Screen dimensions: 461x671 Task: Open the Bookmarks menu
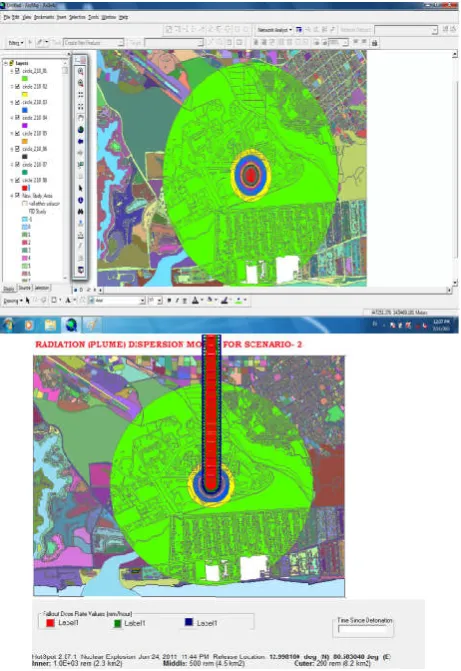tap(44, 17)
